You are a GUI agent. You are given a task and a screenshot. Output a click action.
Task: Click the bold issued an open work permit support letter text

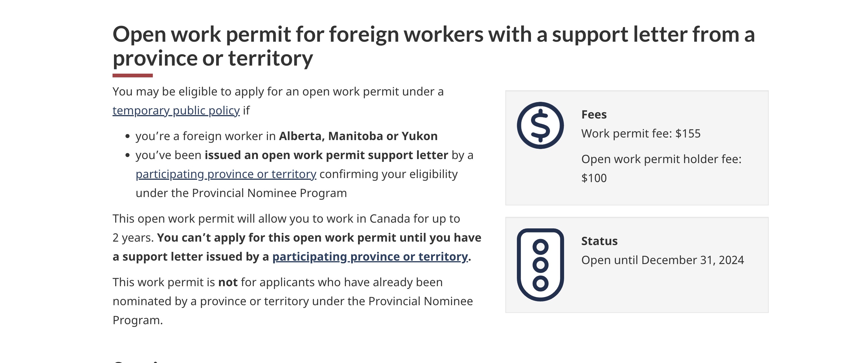326,155
